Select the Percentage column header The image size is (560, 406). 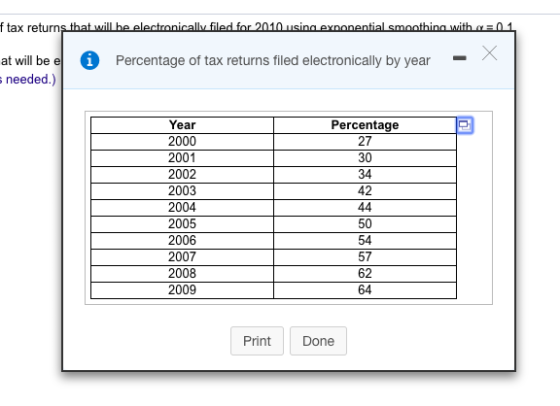point(365,125)
